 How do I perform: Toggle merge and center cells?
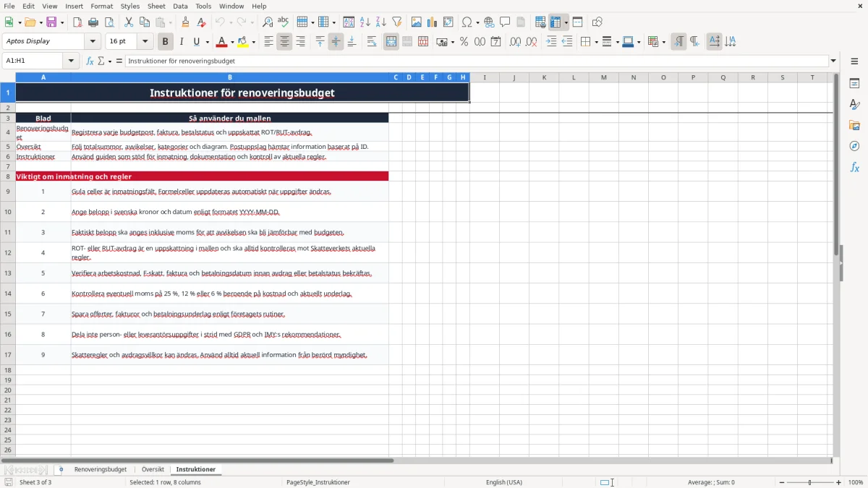click(391, 42)
